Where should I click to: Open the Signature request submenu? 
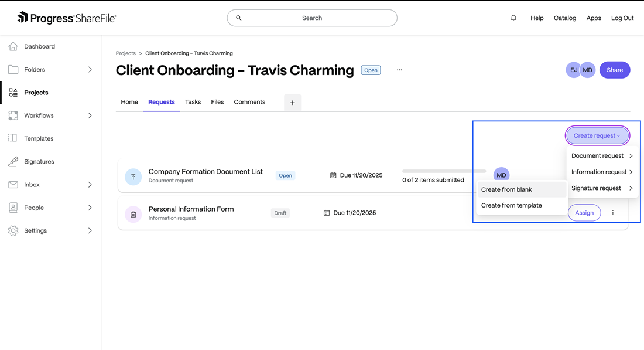pos(602,188)
